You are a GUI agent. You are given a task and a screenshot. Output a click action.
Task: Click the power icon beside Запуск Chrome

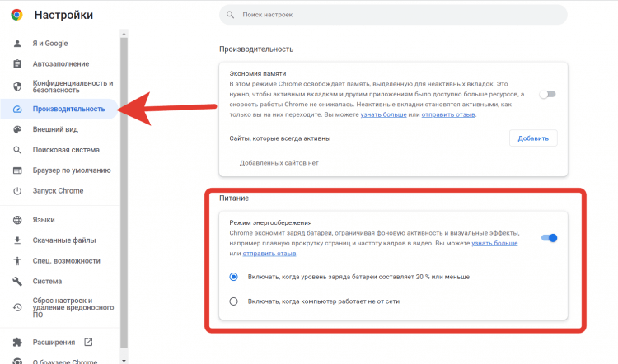17,191
